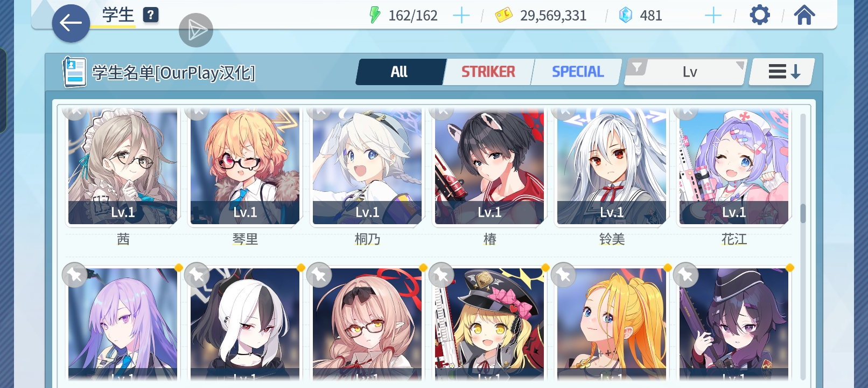Tap the gray translucent play arrow icon
The height and width of the screenshot is (388, 868).
coord(196,30)
